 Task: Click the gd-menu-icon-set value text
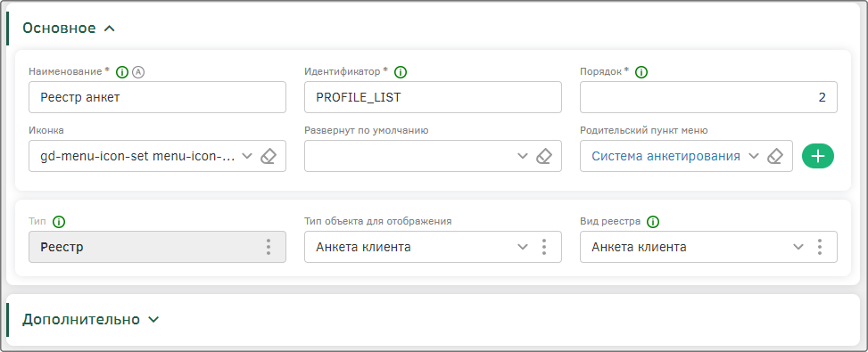(x=138, y=156)
